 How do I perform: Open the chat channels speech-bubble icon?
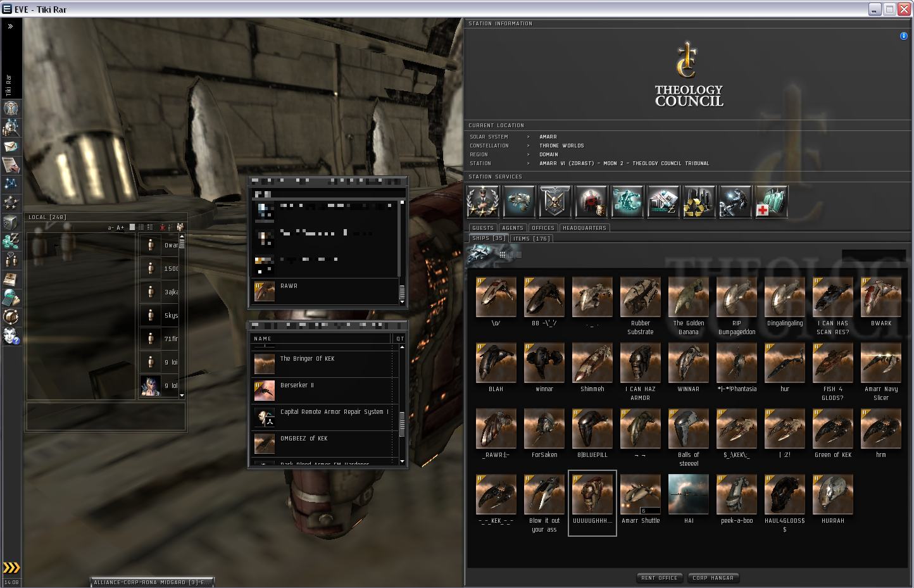[x=11, y=260]
